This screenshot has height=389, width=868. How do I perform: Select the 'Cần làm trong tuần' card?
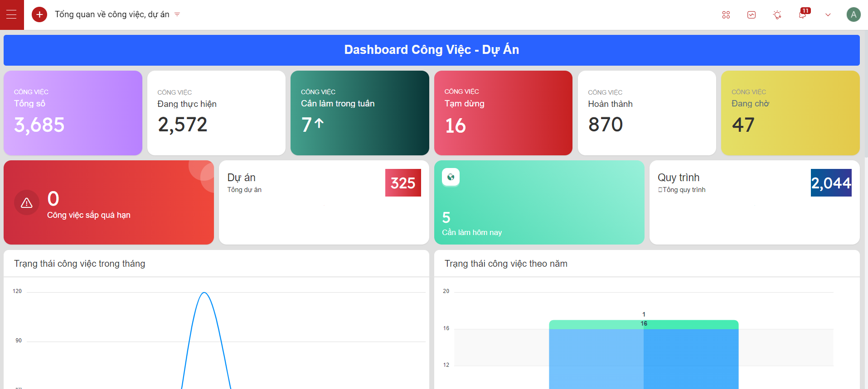pyautogui.click(x=359, y=113)
